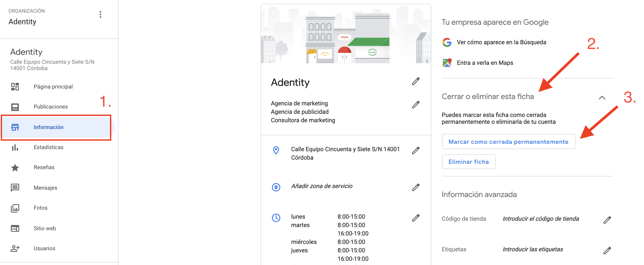Open the organization three-dot menu

pos(100,14)
